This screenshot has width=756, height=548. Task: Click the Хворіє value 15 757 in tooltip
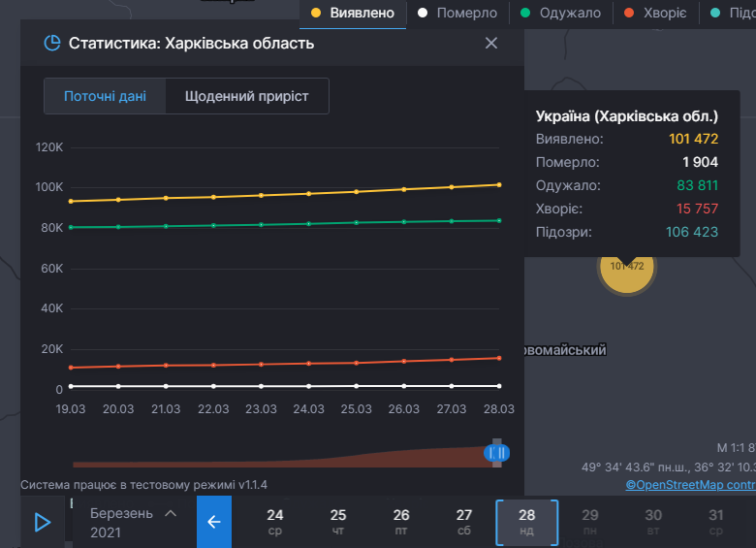tap(697, 209)
